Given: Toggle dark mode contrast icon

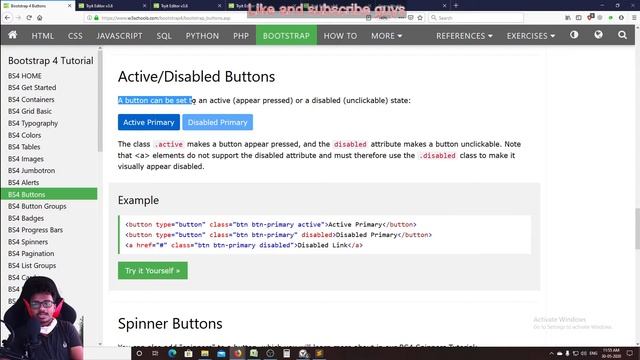Looking at the screenshot, I should [574, 35].
